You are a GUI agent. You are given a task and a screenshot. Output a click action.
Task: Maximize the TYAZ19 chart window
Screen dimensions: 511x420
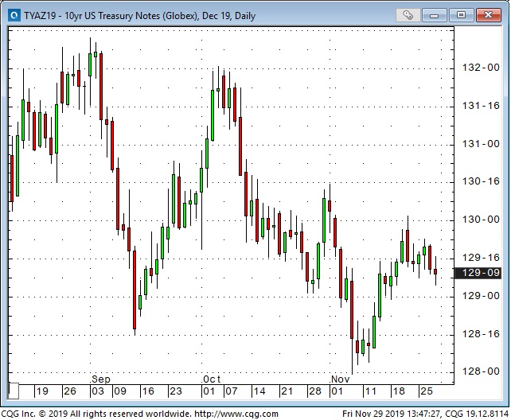461,15
